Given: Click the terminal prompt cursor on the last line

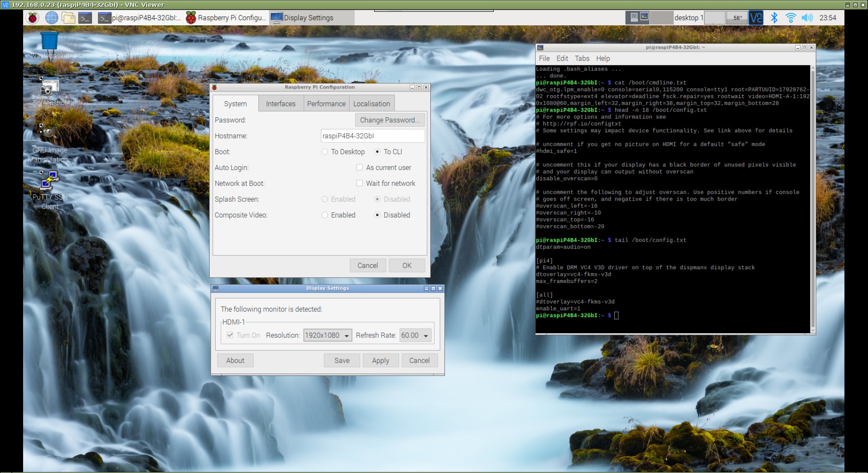Looking at the screenshot, I should (616, 315).
